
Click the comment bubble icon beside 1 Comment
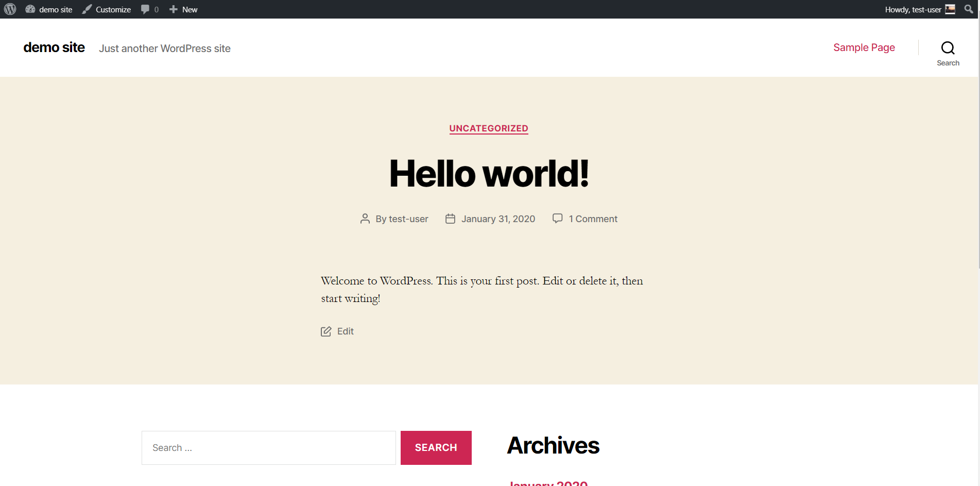pyautogui.click(x=557, y=219)
